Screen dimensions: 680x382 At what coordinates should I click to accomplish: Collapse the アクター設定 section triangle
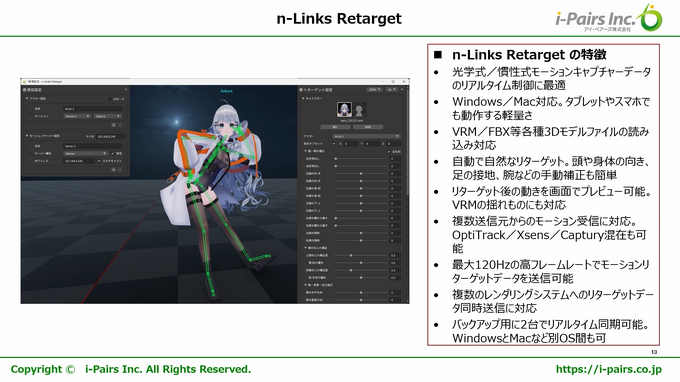pyautogui.click(x=27, y=98)
